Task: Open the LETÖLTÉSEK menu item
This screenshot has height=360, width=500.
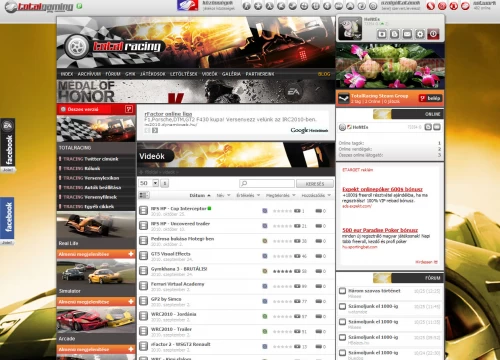Action: 183,74
